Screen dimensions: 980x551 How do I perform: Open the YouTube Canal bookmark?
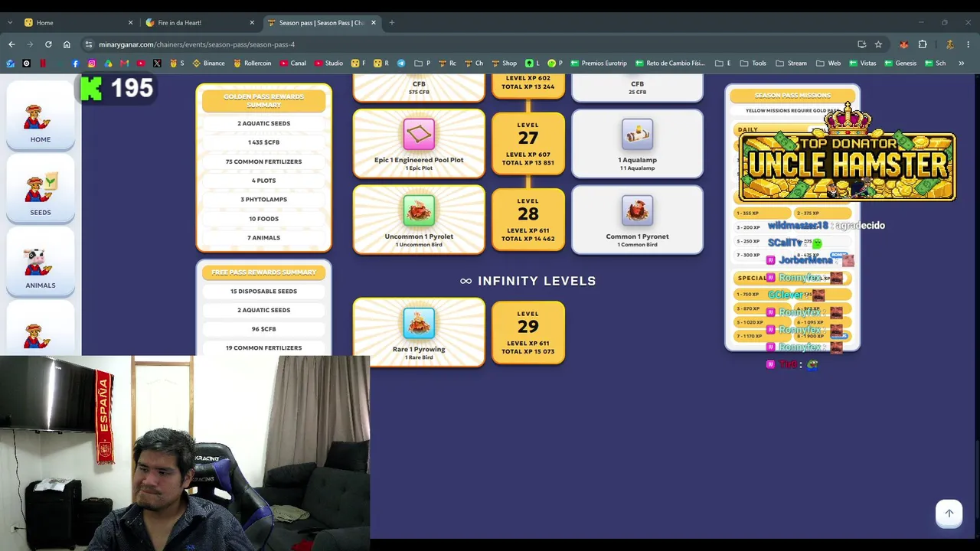pyautogui.click(x=292, y=63)
